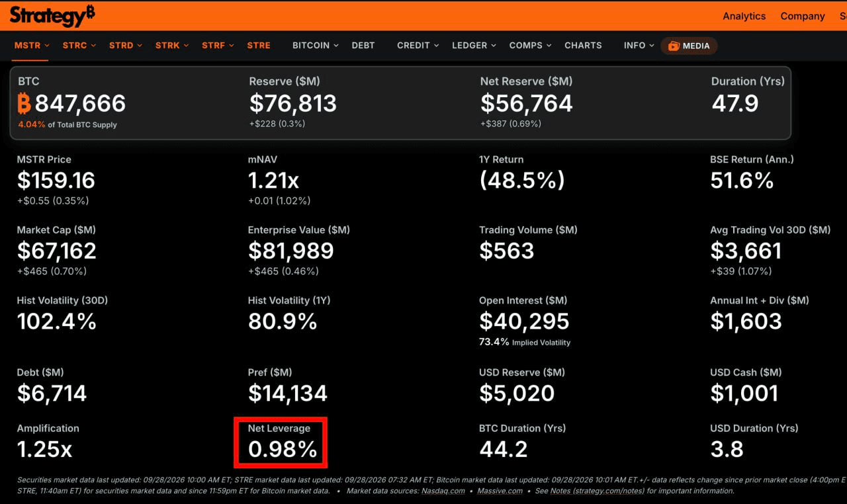
Task: Open the Analytics menu in the header
Action: point(744,16)
